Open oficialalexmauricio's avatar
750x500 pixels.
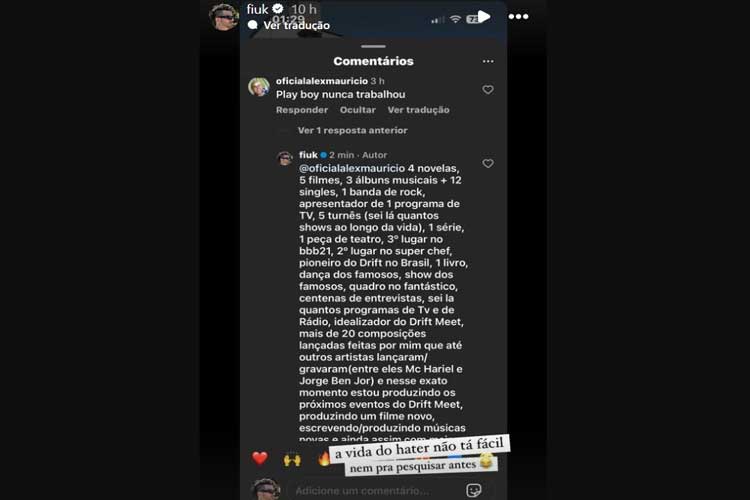click(x=259, y=87)
